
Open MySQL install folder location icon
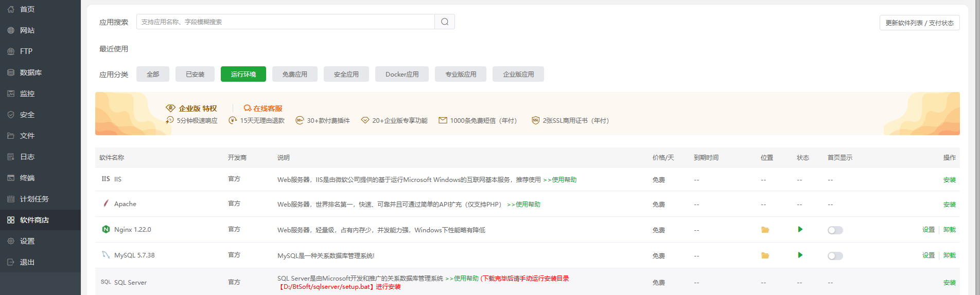tap(765, 255)
